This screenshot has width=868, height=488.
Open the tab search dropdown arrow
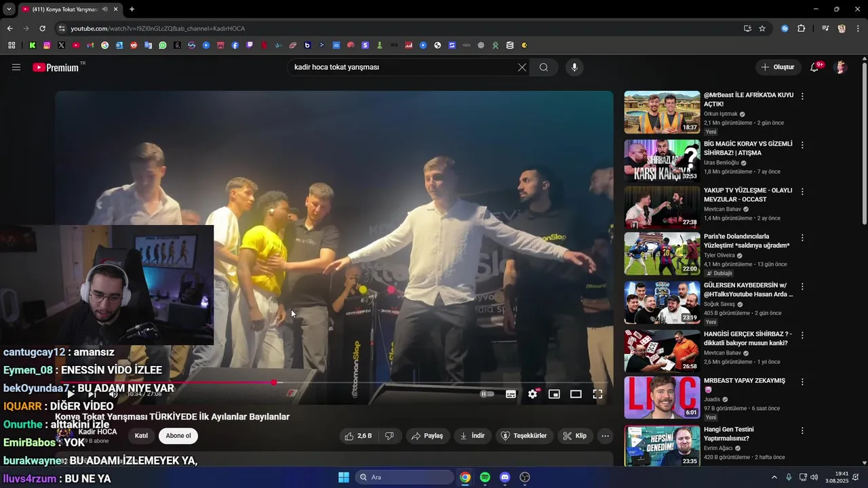9,9
